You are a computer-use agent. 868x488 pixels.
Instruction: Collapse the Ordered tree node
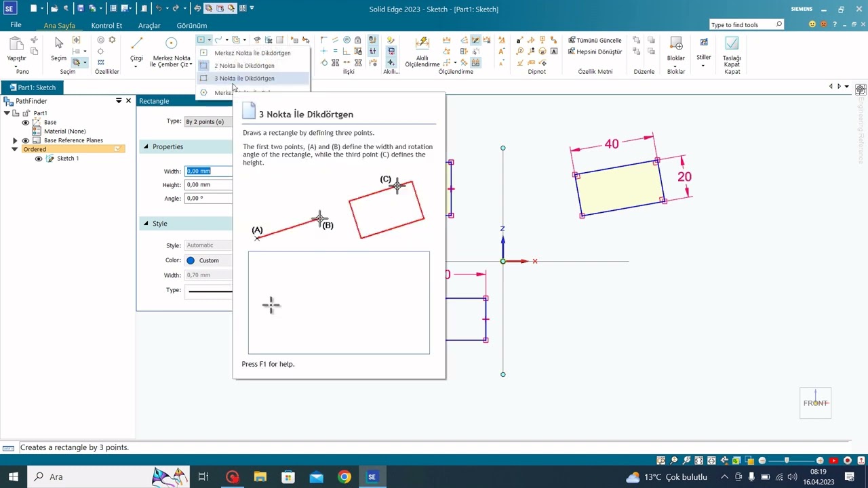(15, 149)
